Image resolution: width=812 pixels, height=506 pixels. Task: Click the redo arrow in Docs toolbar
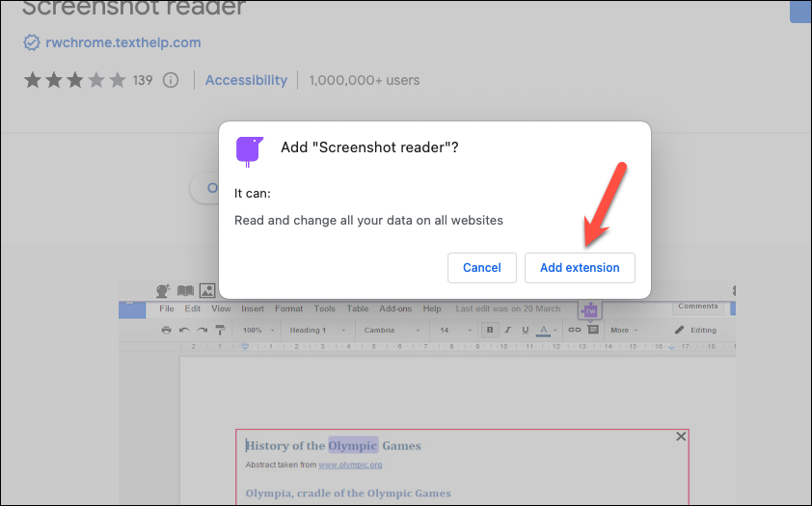pos(202,330)
